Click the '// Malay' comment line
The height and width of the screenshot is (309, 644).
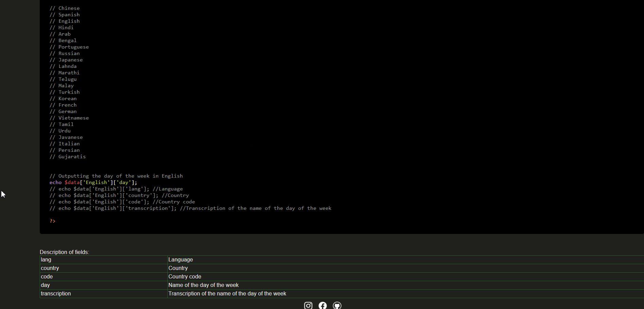[x=61, y=86]
